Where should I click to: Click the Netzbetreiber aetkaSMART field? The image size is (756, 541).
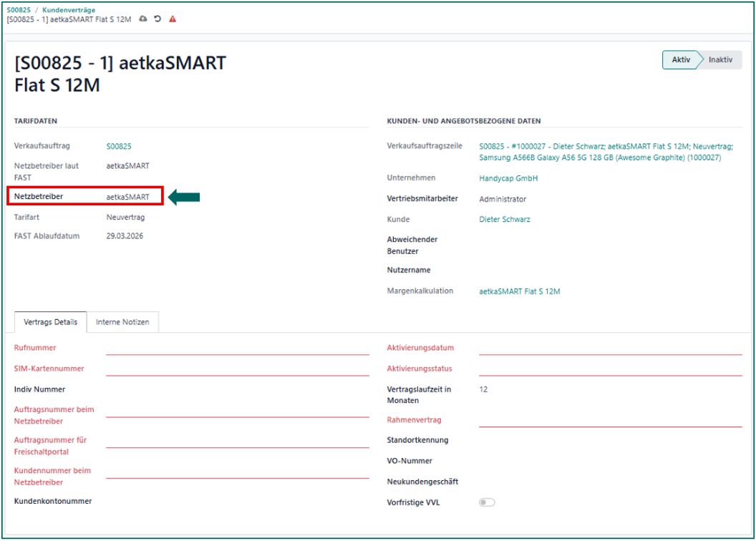tap(128, 197)
